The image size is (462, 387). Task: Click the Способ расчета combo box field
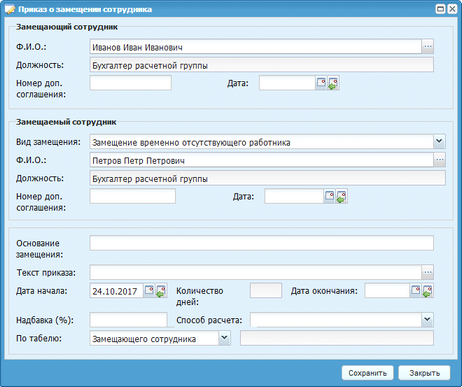336,320
